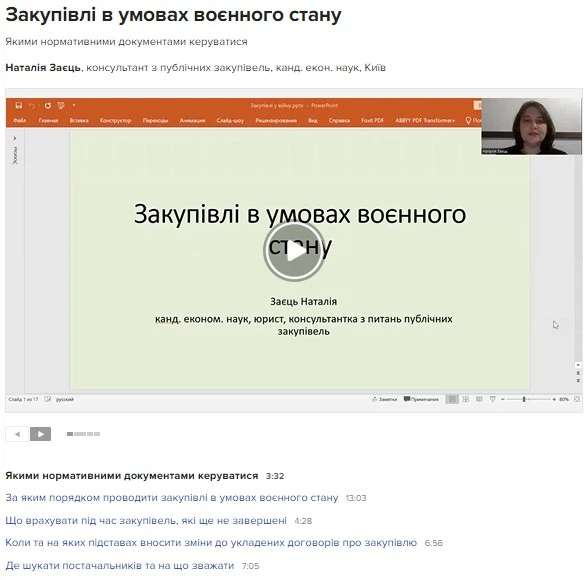Open the Конструктор ribbon tab
Screen dimensions: 585x580
click(115, 120)
